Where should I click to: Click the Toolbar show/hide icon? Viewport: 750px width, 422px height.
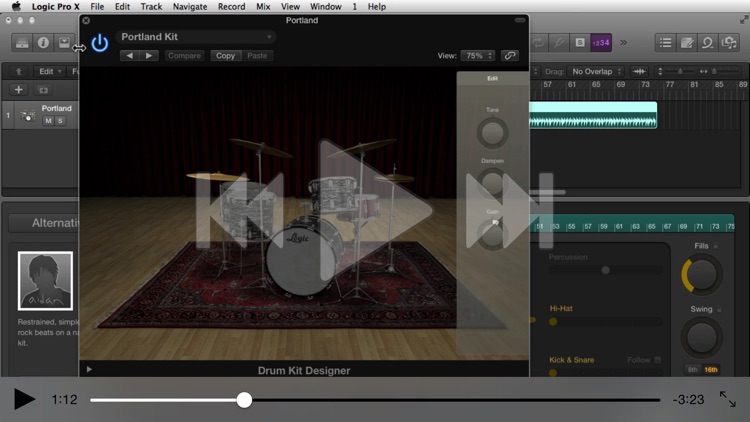click(64, 43)
